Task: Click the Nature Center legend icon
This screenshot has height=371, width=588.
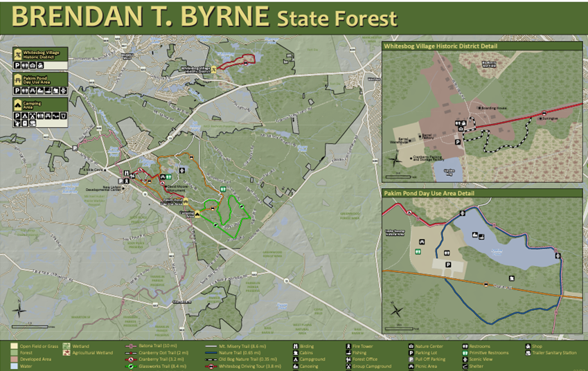Action: (410, 345)
